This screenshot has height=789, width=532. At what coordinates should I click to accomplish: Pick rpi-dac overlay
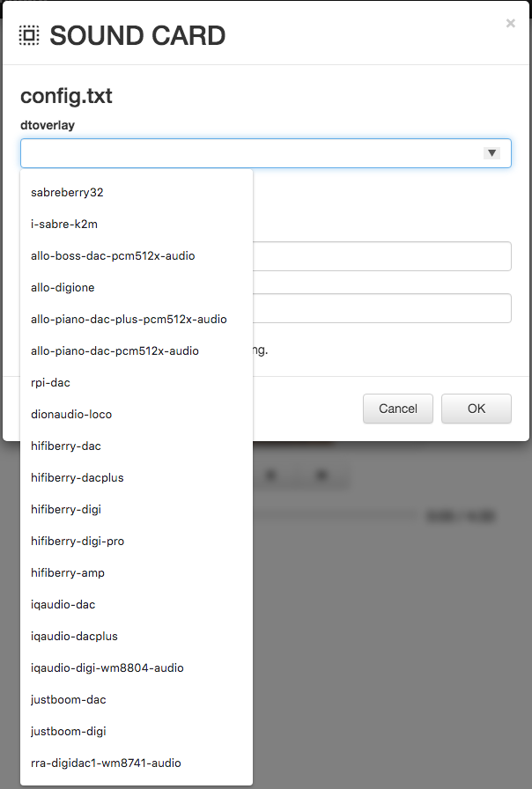(x=137, y=382)
